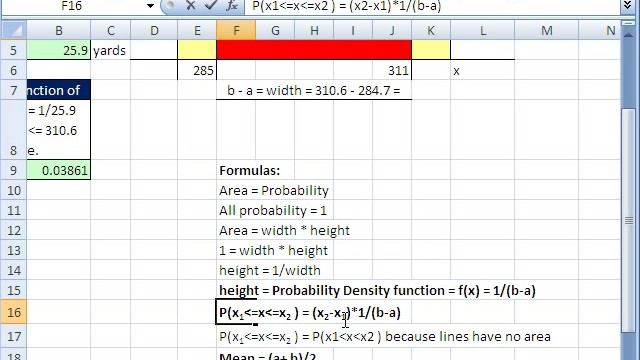
Task: Select column D header
Action: pyautogui.click(x=154, y=31)
